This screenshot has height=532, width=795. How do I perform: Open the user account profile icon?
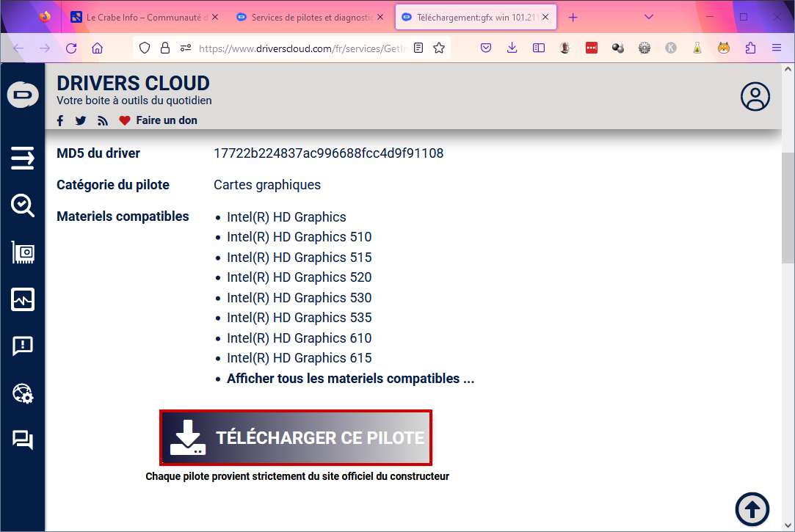(x=755, y=96)
